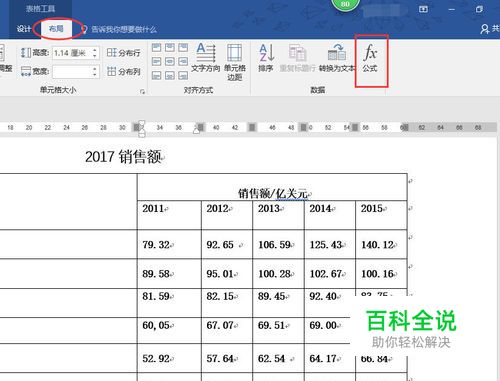Click cell with value 69.00
The height and width of the screenshot is (381, 500).
coord(327,330)
